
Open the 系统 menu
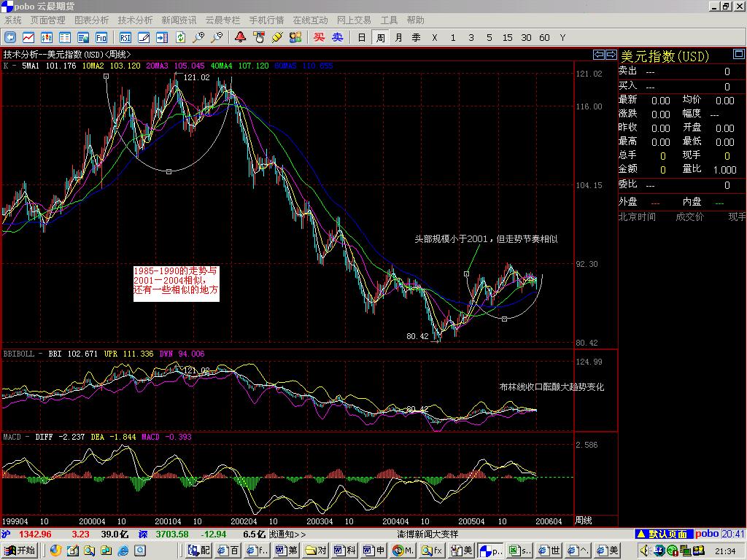pos(13,20)
